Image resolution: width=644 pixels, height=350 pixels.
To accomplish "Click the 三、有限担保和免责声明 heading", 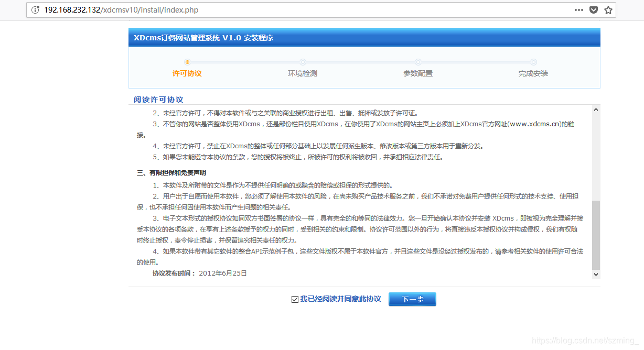I will [171, 172].
